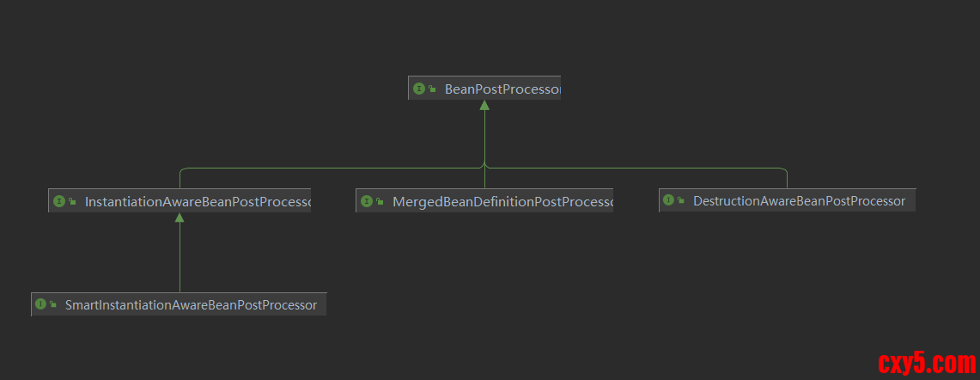The height and width of the screenshot is (380, 980).
Task: Click the BeanPostProcessor interface icon
Action: pos(419,89)
